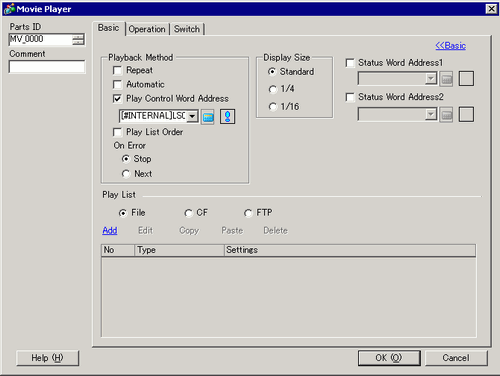500x376 pixels.
Task: Click Add link in Play List
Action: 110,231
